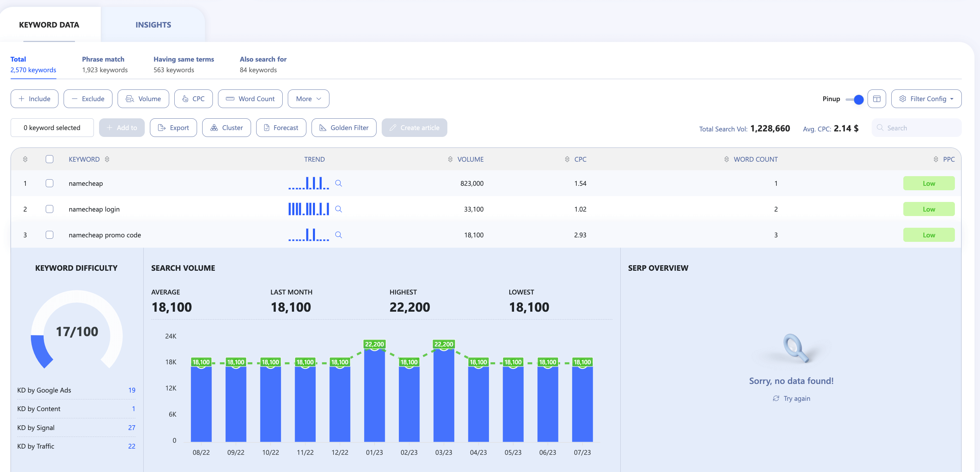The image size is (980, 472).
Task: Click the Low PPC badge for namecheap
Action: click(x=929, y=183)
